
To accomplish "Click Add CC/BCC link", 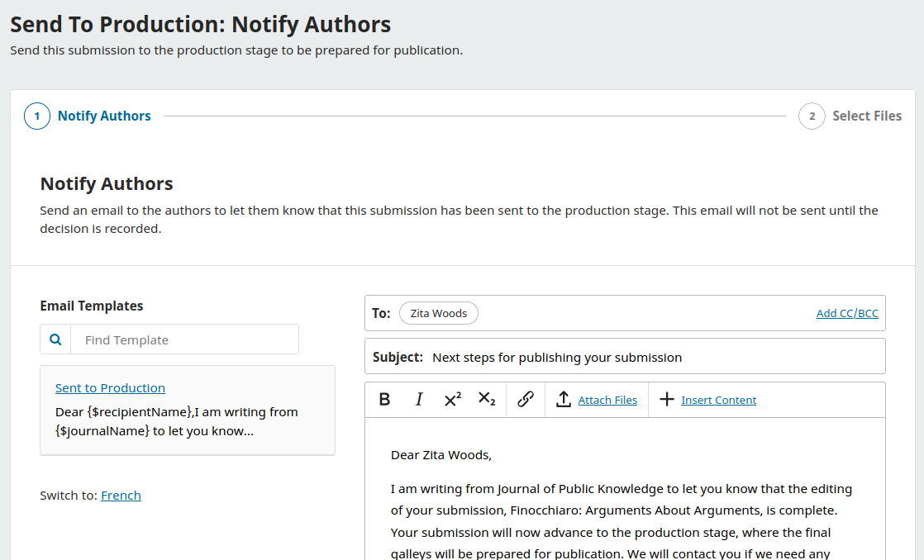I will coord(847,313).
